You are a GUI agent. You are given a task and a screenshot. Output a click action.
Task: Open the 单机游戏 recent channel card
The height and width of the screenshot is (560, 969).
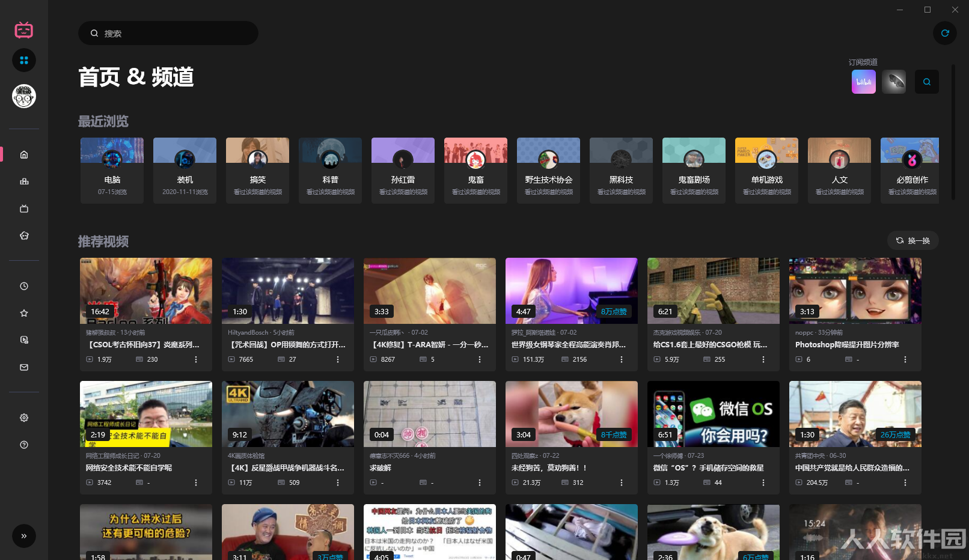tap(766, 171)
